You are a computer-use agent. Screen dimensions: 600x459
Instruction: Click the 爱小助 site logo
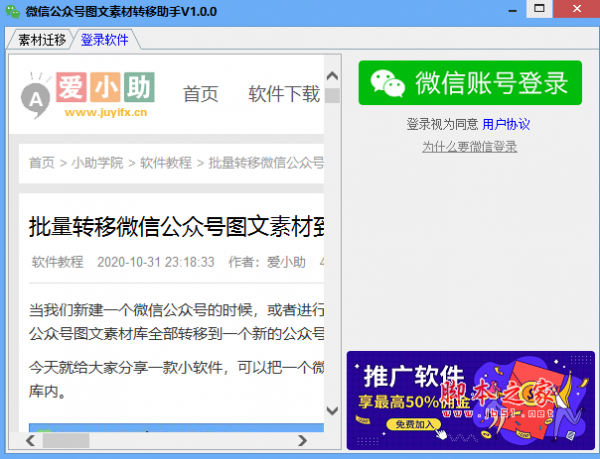pyautogui.click(x=88, y=95)
